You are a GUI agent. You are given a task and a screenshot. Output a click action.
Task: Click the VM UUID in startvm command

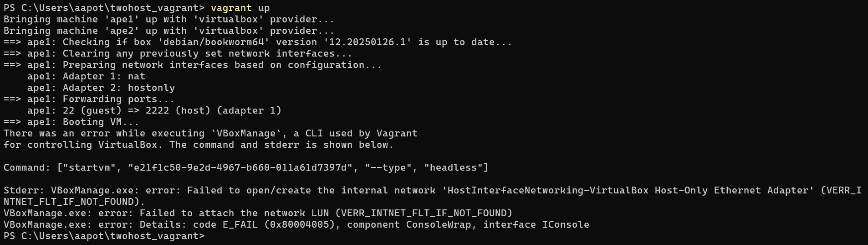click(240, 167)
